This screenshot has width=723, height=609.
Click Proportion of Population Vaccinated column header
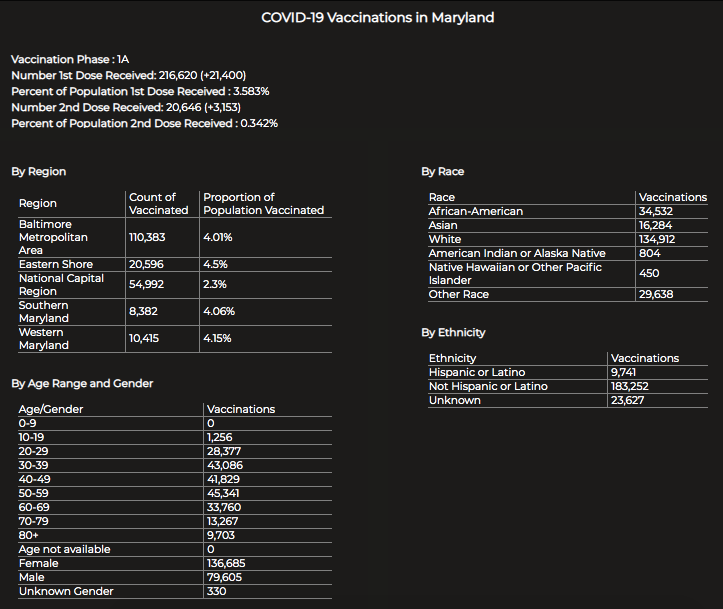263,204
